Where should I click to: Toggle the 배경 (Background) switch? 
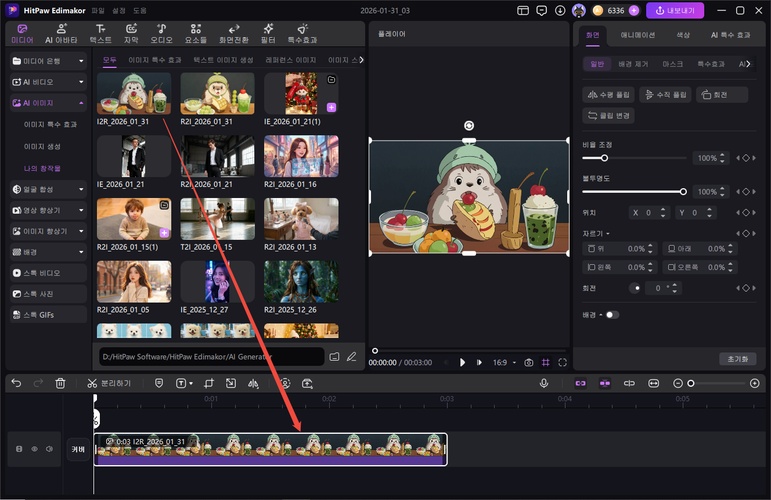[x=610, y=315]
